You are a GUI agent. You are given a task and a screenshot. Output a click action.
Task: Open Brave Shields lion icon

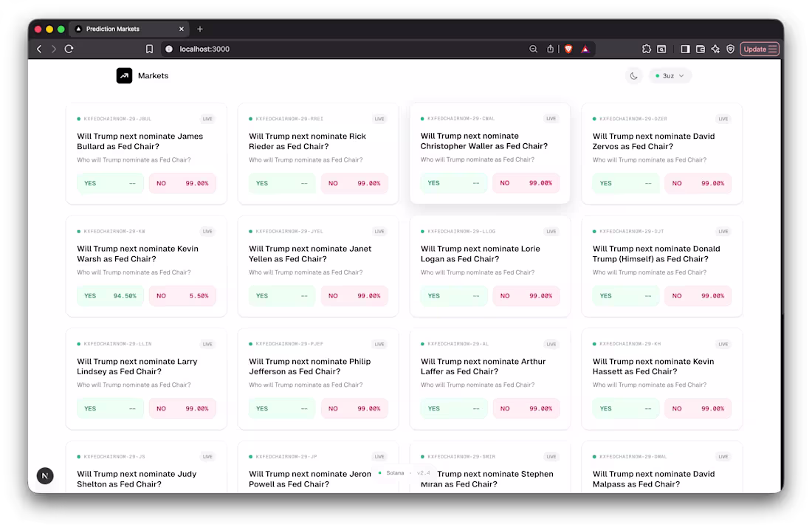click(568, 49)
